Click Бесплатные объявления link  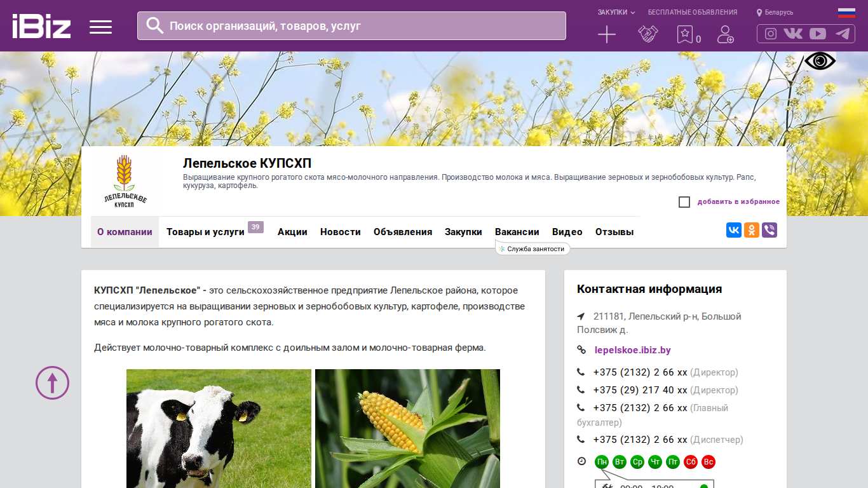[693, 12]
